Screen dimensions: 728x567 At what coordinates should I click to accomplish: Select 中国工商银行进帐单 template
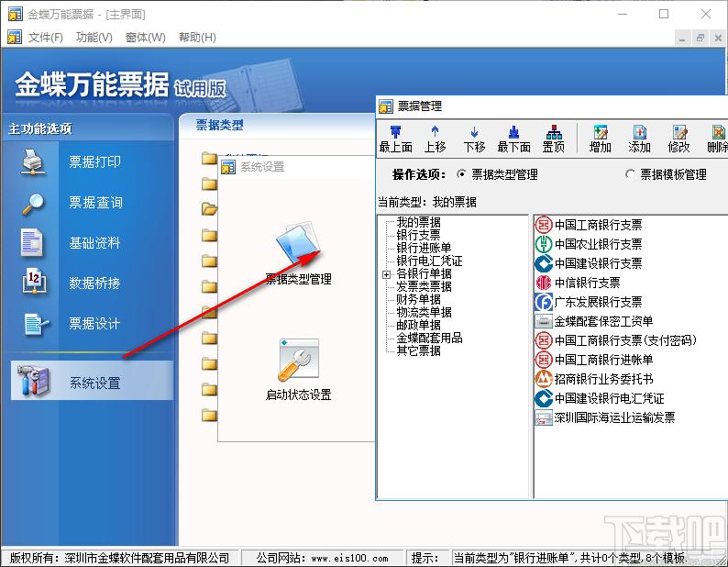[594, 360]
